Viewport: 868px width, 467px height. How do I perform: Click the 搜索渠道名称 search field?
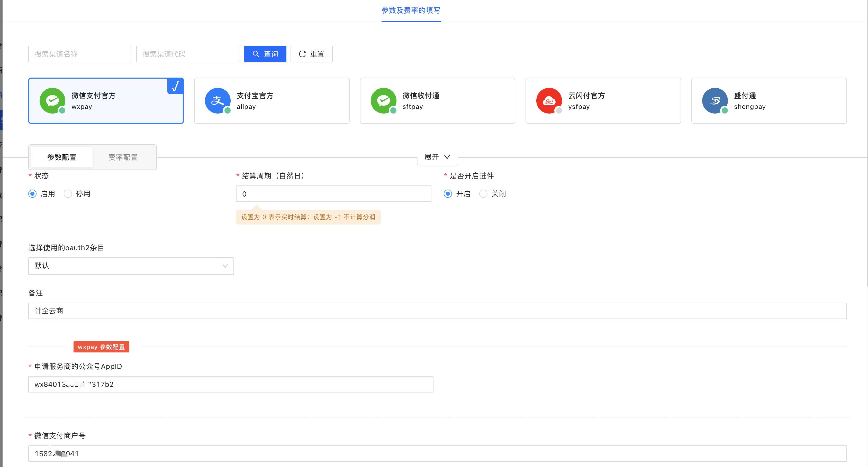coord(79,54)
